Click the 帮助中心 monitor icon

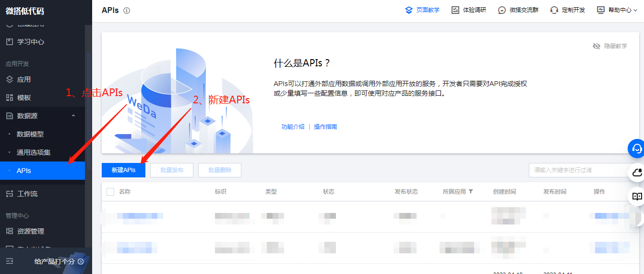601,10
